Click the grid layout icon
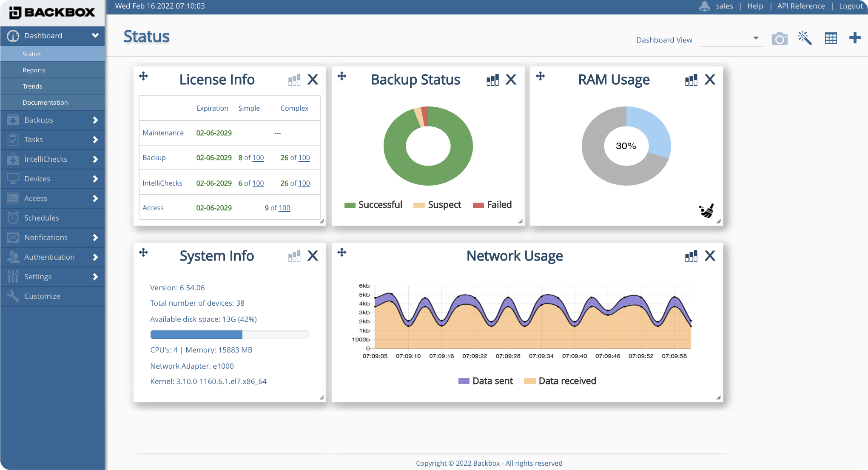Viewport: 868px width, 470px height. tap(831, 38)
